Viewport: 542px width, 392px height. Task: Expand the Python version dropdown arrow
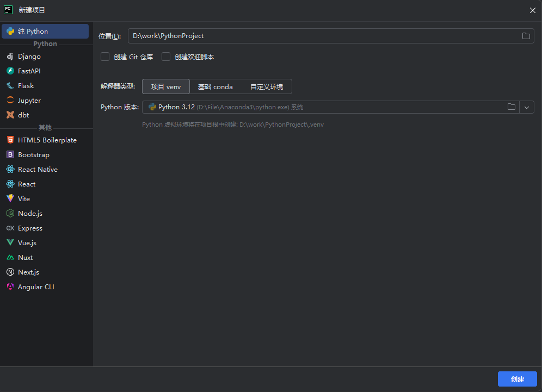pos(526,108)
